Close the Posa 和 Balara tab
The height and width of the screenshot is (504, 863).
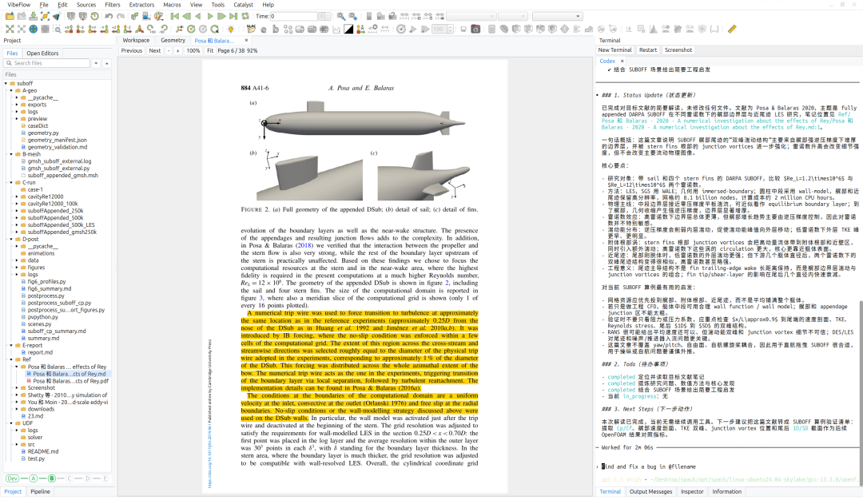pos(246,40)
